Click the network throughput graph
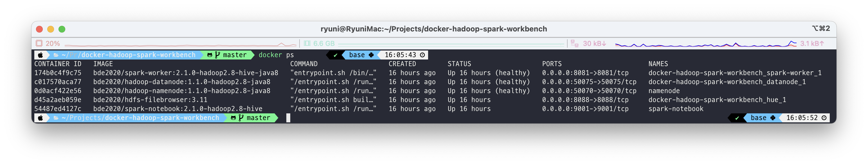 [706, 44]
